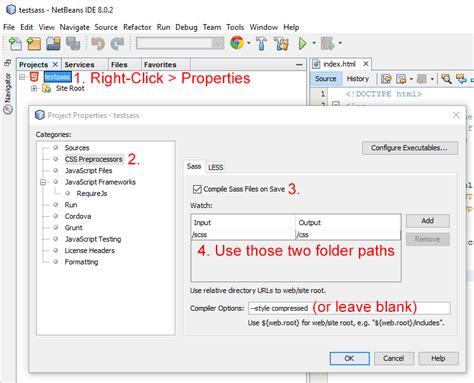Select the /scss input cell

(243, 235)
